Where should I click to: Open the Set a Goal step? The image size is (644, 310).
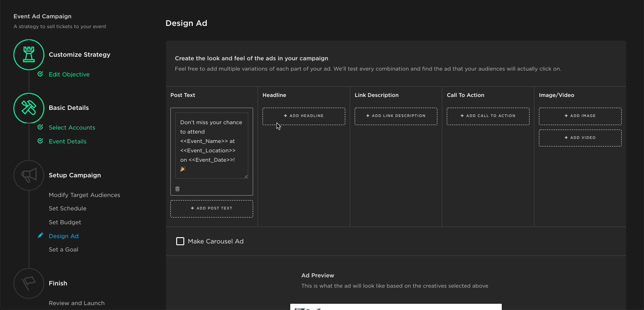click(x=64, y=249)
